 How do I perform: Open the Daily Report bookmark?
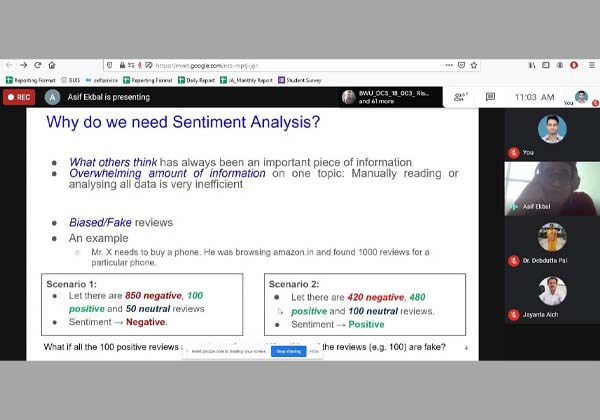pos(196,80)
